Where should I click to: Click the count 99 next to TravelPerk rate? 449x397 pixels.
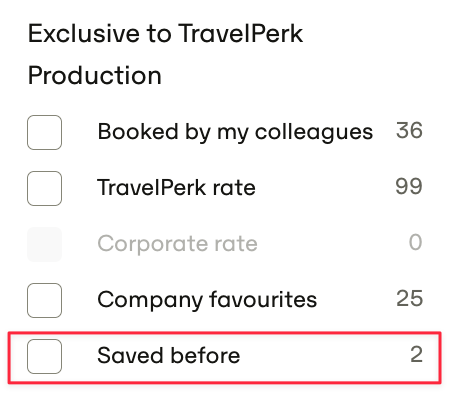[409, 186]
